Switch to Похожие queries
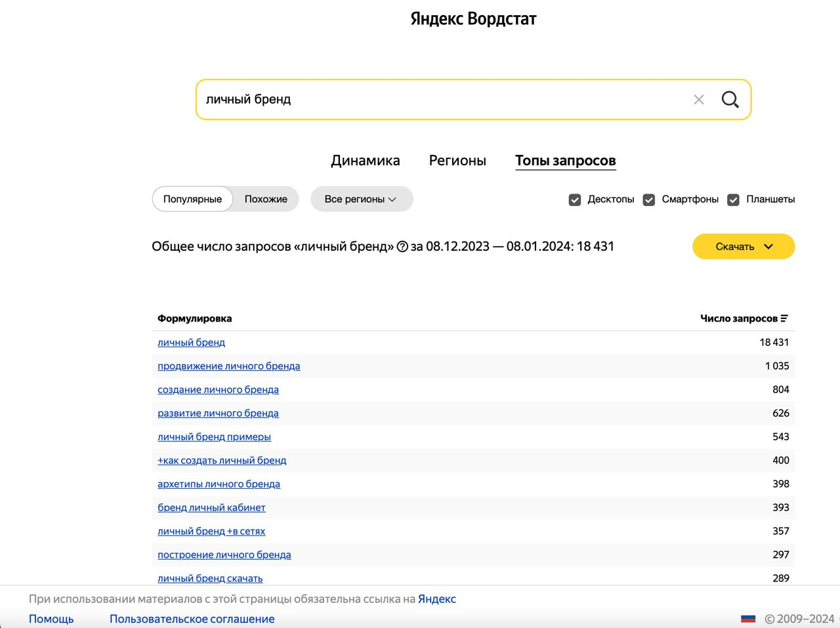The image size is (840, 628). [266, 199]
